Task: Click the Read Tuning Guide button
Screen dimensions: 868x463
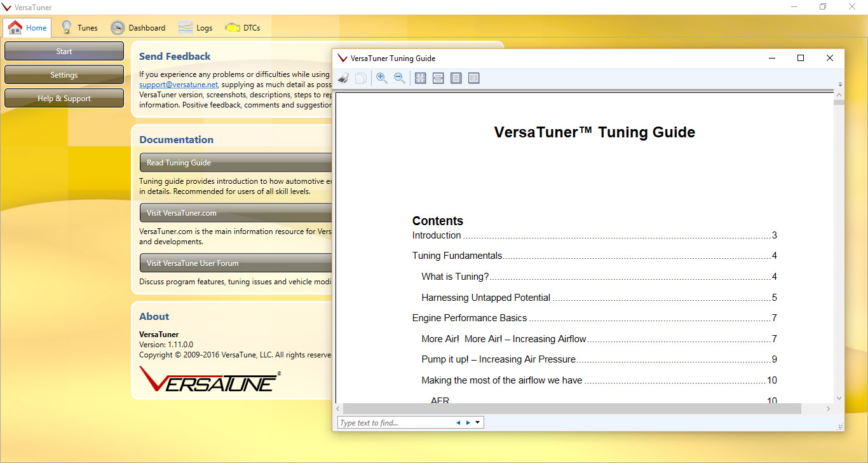Action: point(236,162)
